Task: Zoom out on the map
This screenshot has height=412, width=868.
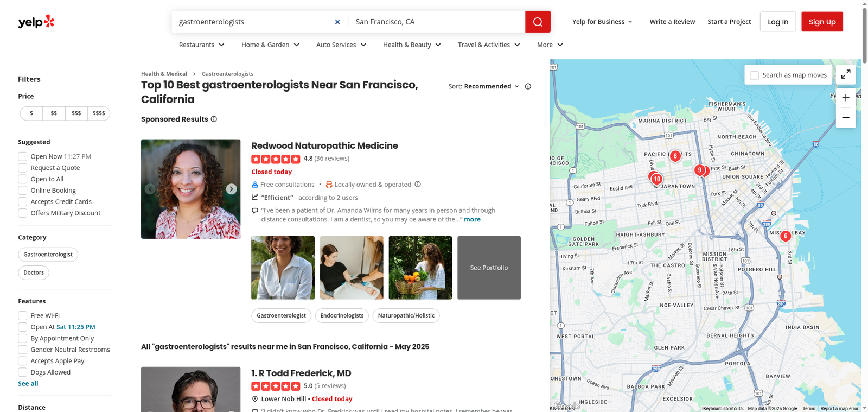Action: [846, 118]
